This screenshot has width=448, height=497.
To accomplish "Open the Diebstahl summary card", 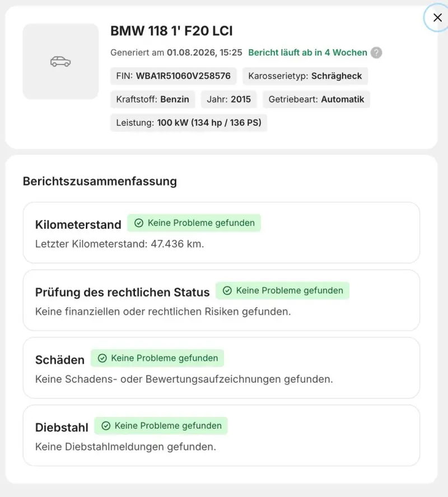I will point(221,435).
